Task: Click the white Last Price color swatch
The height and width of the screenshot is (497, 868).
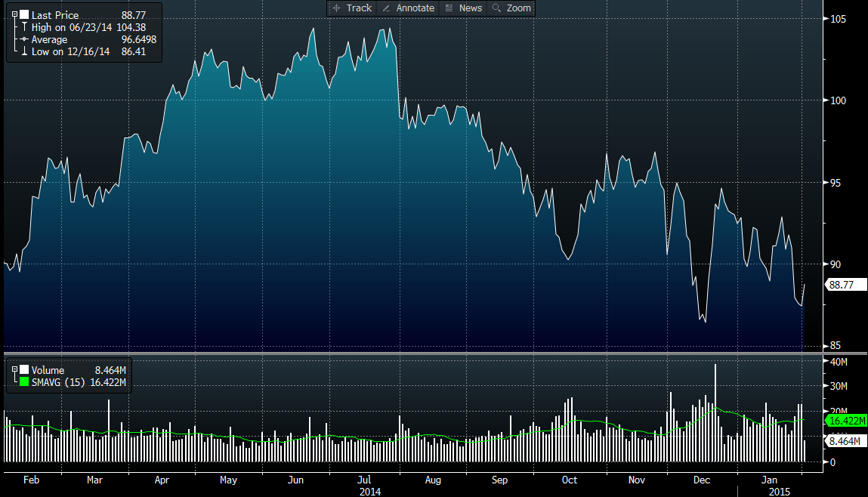Action: [x=24, y=15]
